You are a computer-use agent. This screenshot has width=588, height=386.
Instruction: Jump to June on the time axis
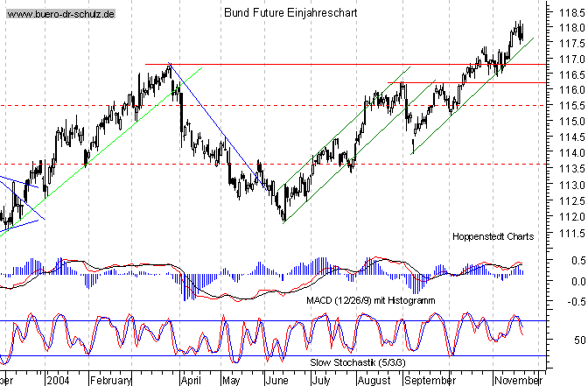pos(276,381)
